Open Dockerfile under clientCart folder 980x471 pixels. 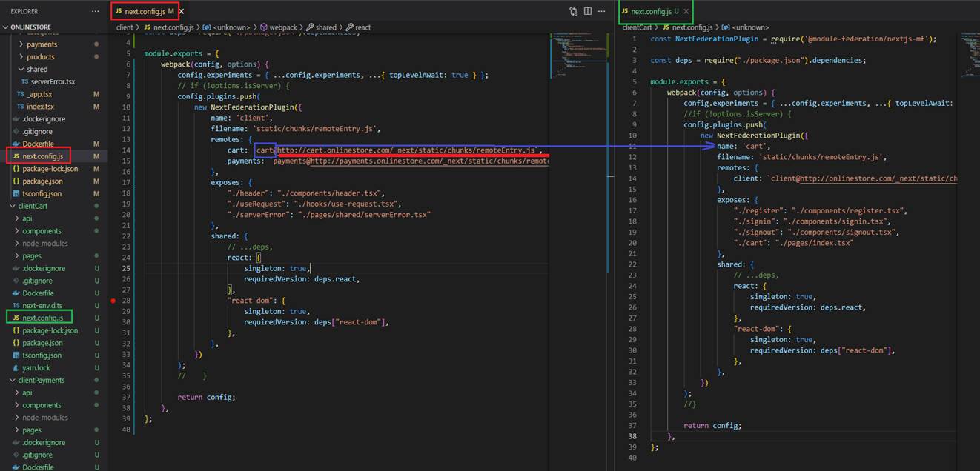(38, 293)
